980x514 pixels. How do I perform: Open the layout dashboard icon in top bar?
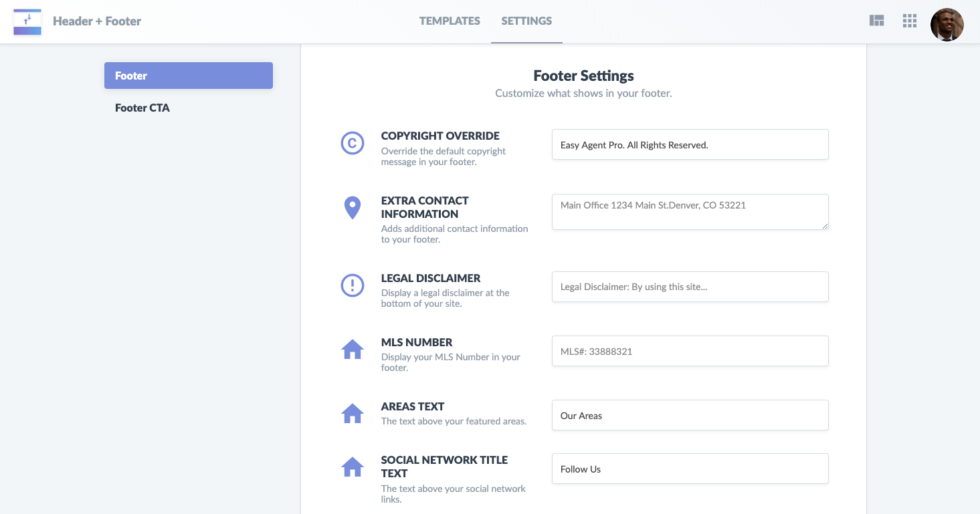pyautogui.click(x=876, y=21)
